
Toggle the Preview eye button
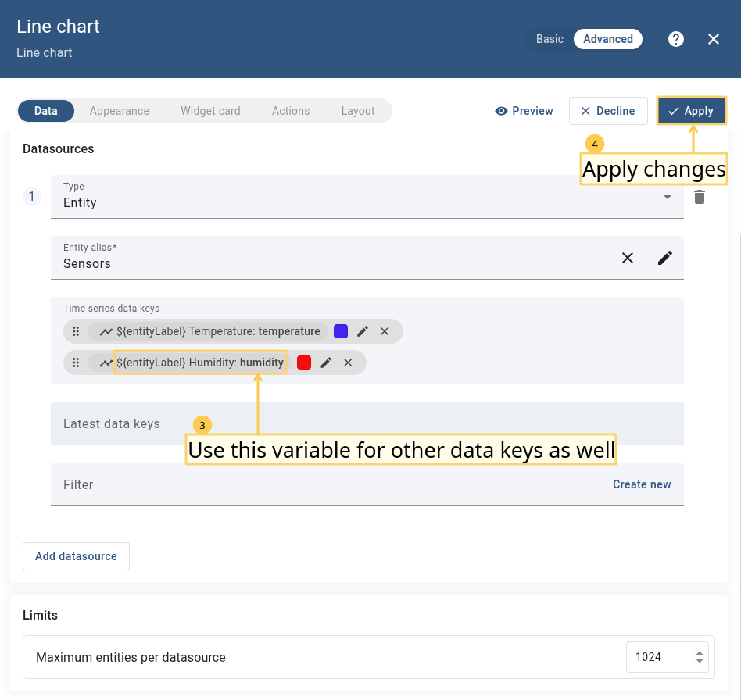coord(524,111)
